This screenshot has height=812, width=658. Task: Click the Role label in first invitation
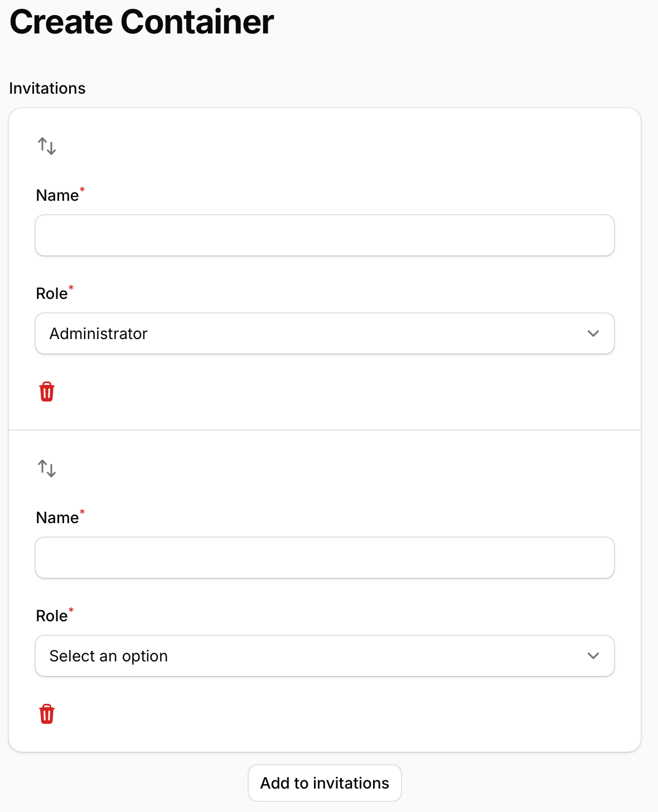pyautogui.click(x=51, y=294)
